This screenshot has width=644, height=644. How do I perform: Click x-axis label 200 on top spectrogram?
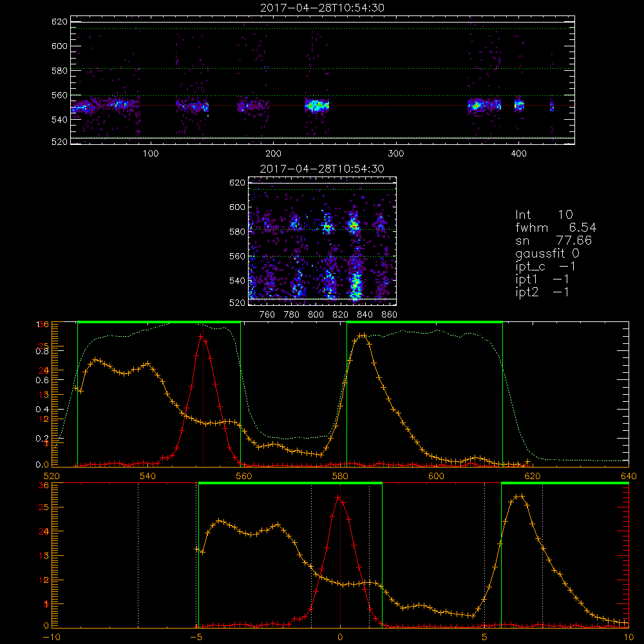[x=273, y=154]
